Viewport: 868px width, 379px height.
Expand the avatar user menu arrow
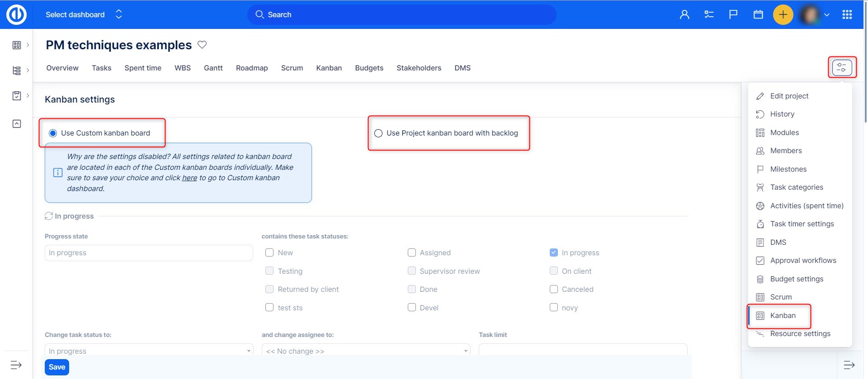[x=826, y=15]
